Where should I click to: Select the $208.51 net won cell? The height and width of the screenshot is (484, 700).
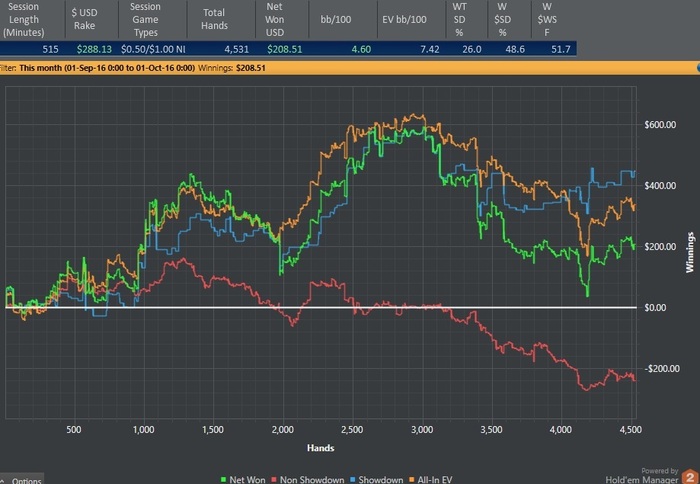click(x=284, y=49)
